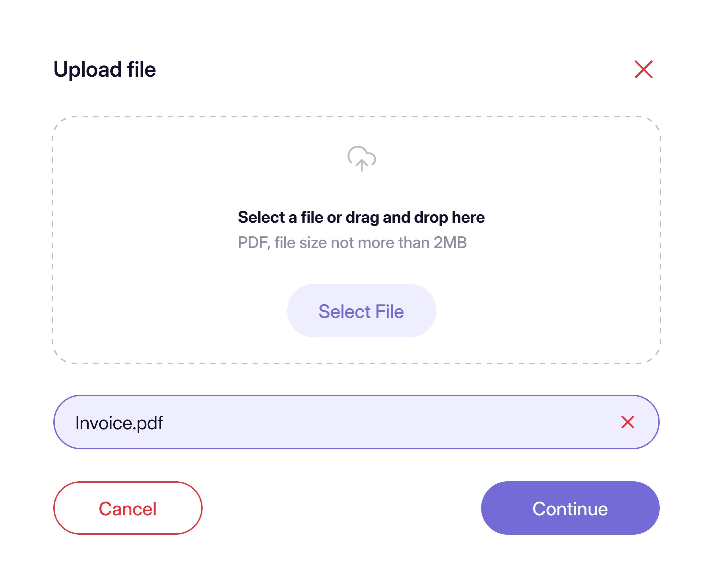713x588 pixels.
Task: Click the cloud upload icon
Action: coord(361,158)
